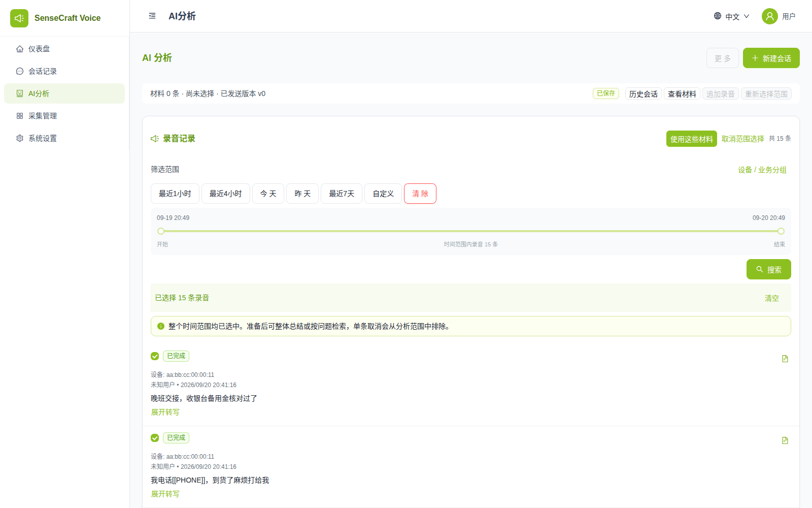This screenshot has height=508, width=812.
Task: Click the info icon in the yellow notice
Action: (161, 326)
